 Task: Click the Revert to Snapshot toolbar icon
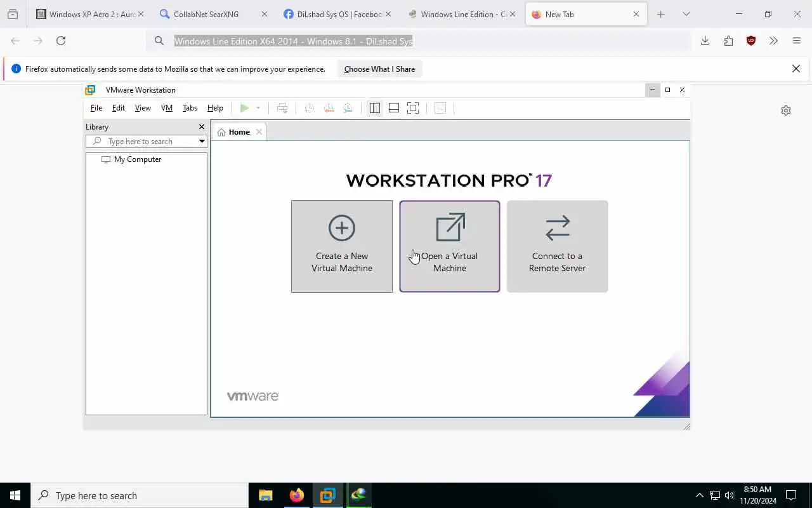click(329, 108)
